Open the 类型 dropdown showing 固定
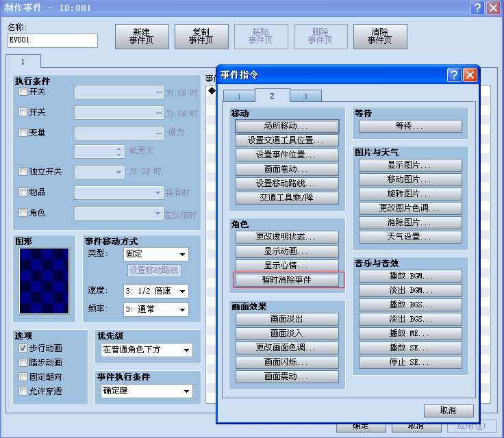Viewport: 504px width, 438px height. pyautogui.click(x=156, y=254)
